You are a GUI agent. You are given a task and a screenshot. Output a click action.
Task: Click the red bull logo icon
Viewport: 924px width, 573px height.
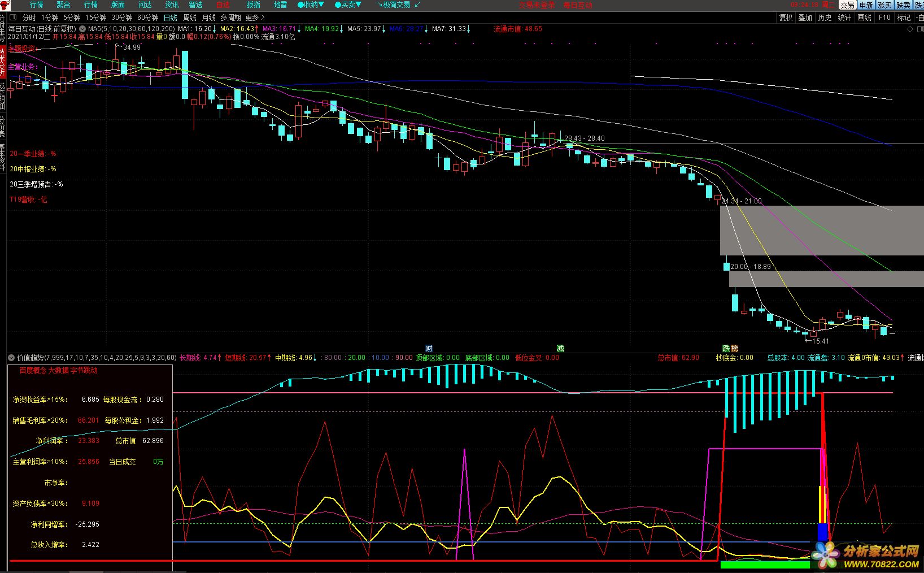coord(5,5)
